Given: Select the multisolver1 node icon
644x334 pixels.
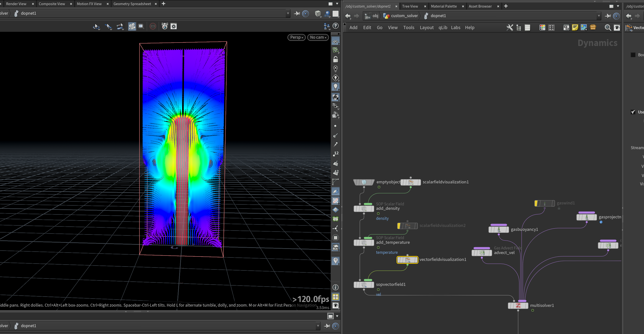Looking at the screenshot, I should click(x=518, y=305).
